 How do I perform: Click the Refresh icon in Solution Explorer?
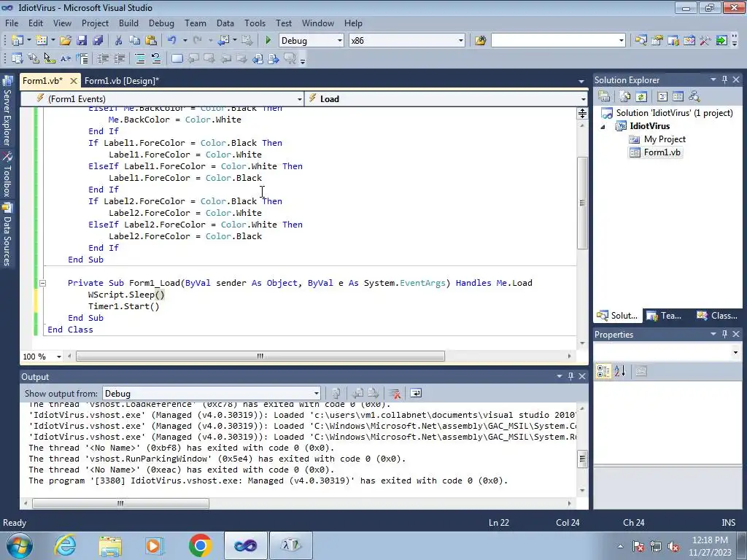(641, 97)
